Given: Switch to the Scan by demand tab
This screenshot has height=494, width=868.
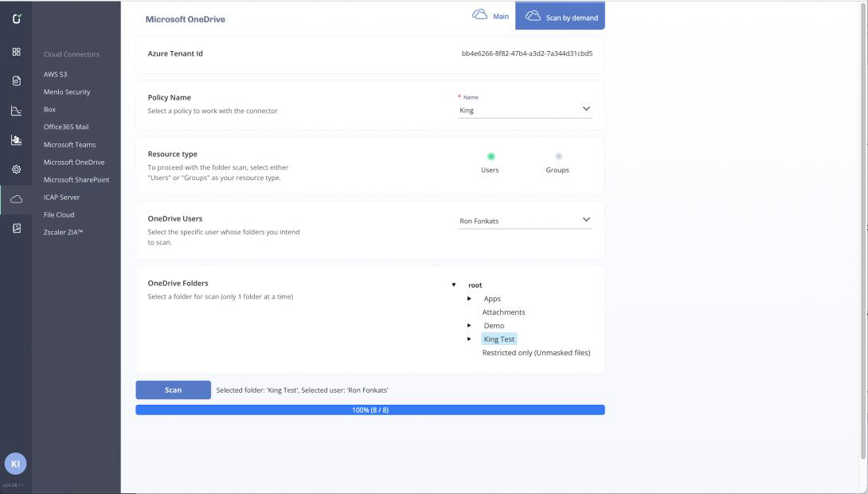Looking at the screenshot, I should point(560,16).
